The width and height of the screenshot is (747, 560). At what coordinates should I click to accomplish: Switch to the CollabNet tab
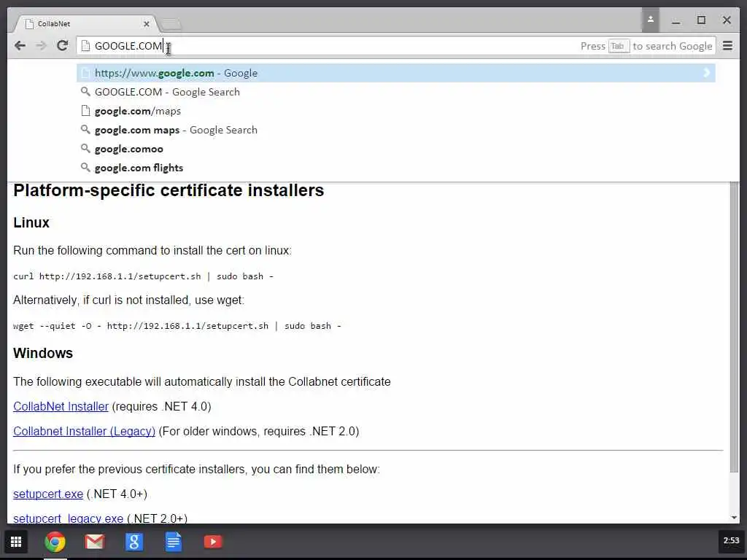[x=86, y=24]
